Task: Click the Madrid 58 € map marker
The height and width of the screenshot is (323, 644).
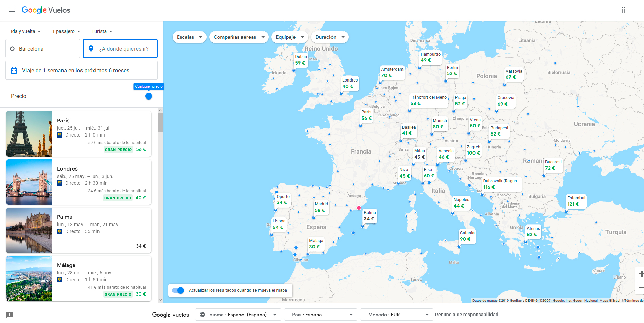Action: (321, 208)
